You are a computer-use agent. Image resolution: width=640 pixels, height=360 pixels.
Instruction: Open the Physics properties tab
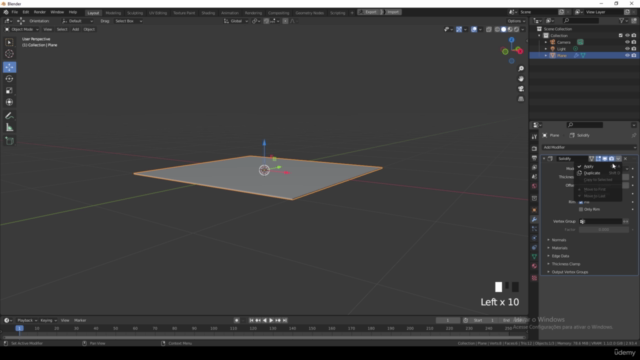coord(534,238)
